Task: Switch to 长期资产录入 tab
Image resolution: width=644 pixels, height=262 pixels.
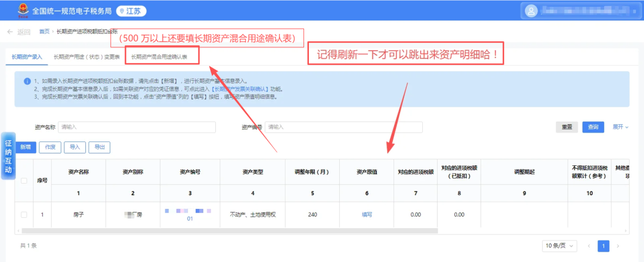Action: (x=27, y=57)
